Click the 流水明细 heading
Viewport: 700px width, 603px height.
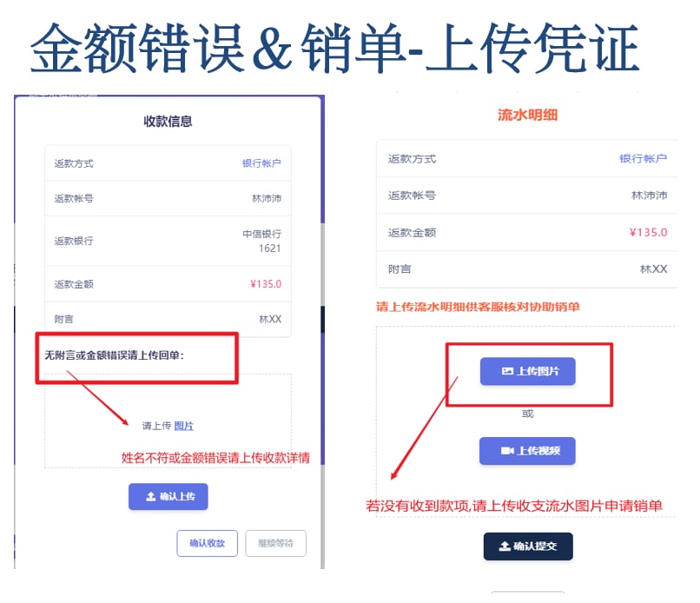[x=528, y=115]
